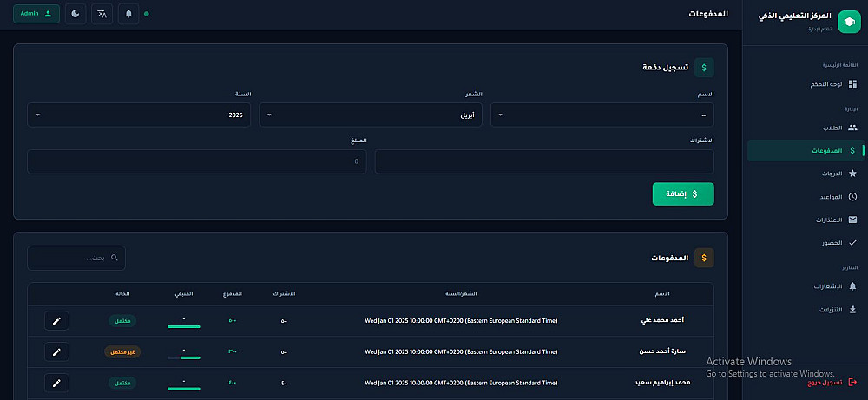868x400 pixels.
Task: Toggle dark mode moon icon
Action: 76,14
